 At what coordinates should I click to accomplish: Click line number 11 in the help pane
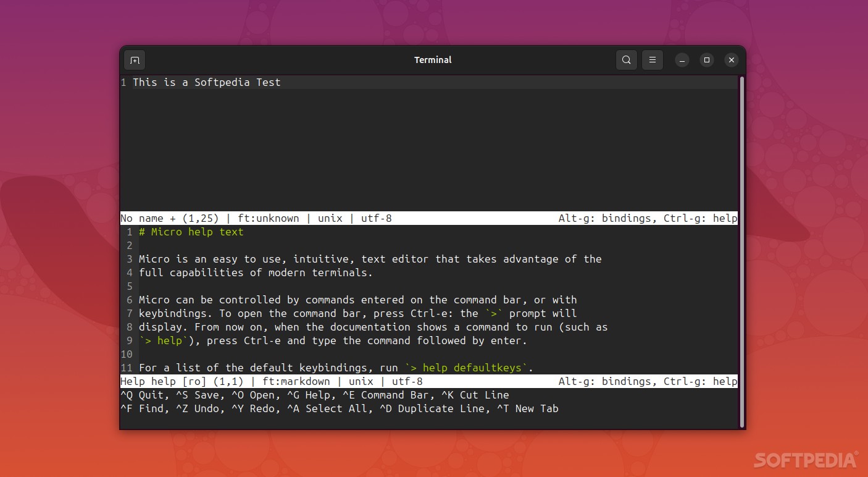point(127,368)
